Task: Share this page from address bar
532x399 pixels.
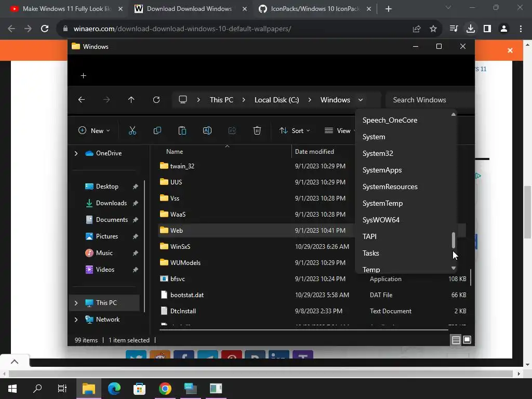Action: point(417,29)
